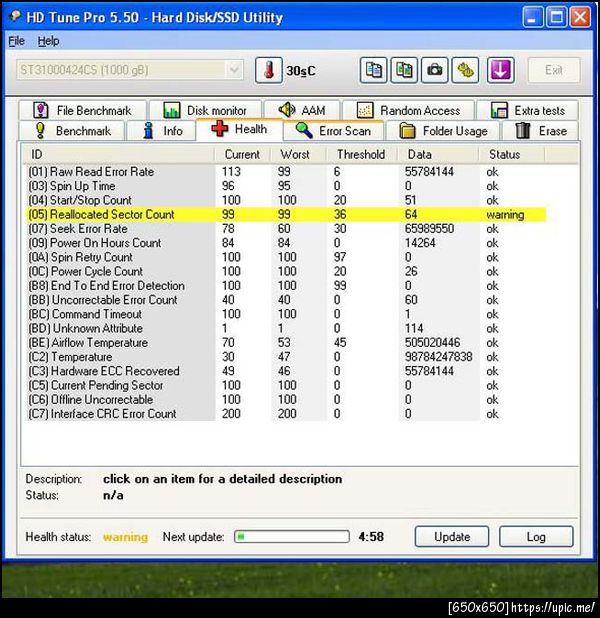Viewport: 600px width, 618px height.
Task: Click the Log button
Action: click(536, 536)
